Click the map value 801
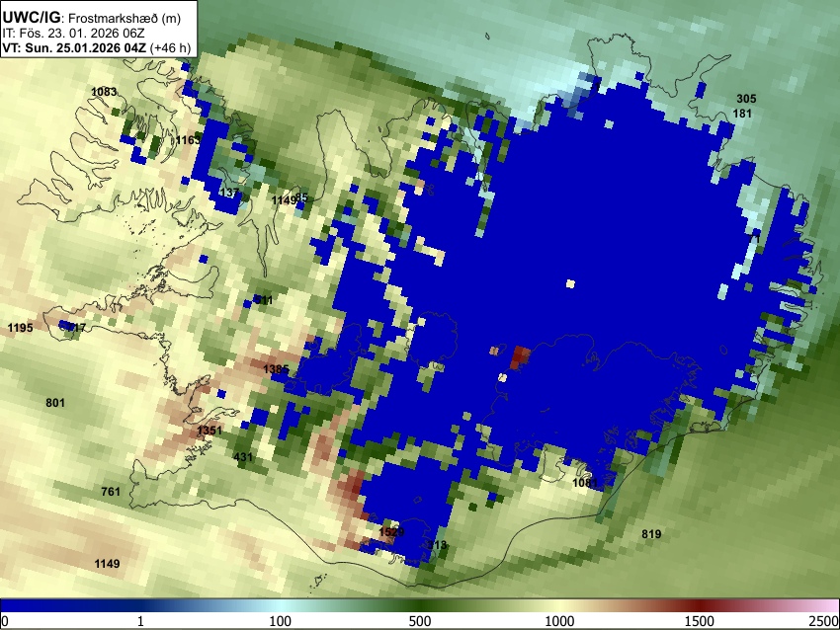The height and width of the screenshot is (630, 840). pos(55,403)
